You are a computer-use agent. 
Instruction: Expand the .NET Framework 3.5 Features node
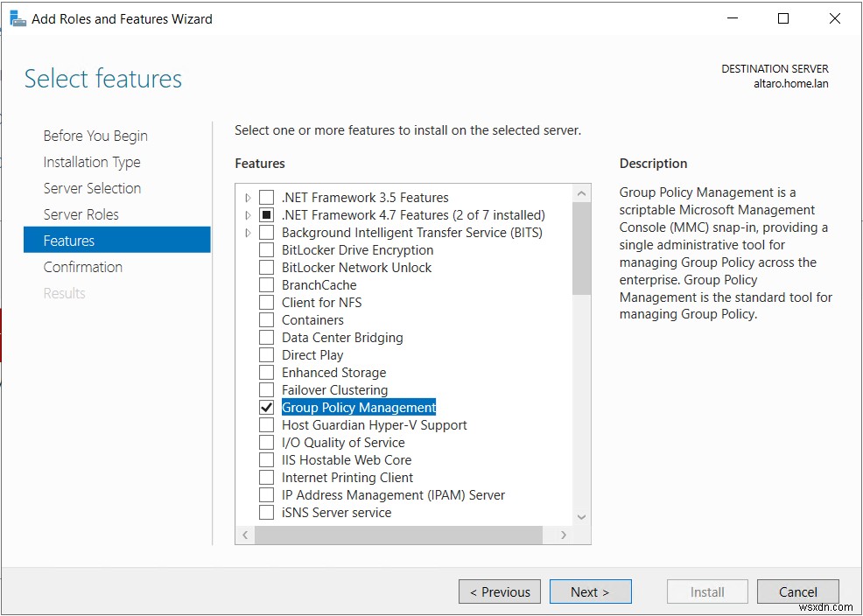click(x=249, y=197)
